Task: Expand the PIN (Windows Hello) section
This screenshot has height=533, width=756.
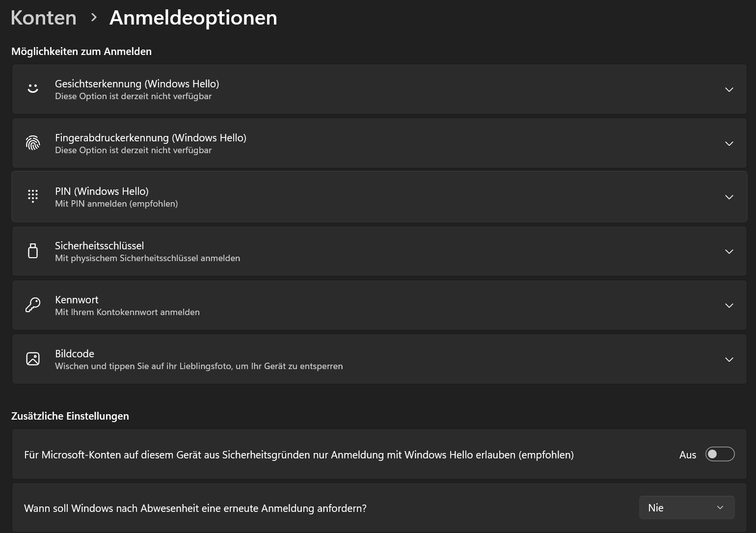Action: tap(729, 197)
